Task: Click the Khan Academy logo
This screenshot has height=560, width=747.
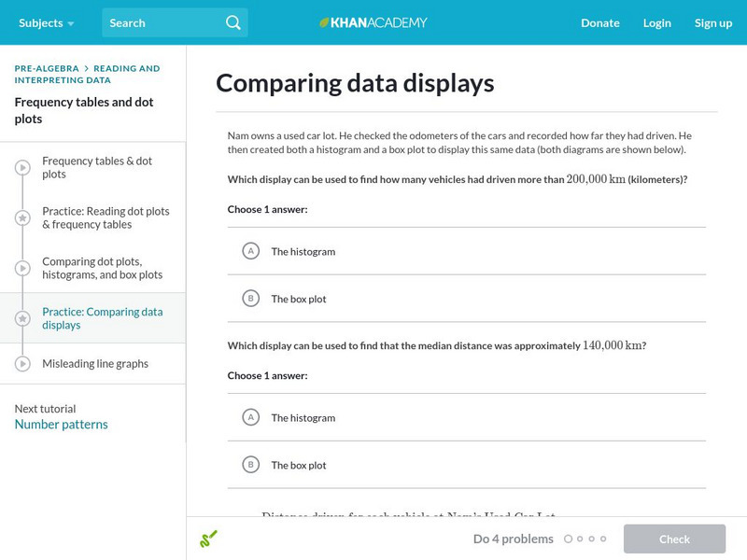Action: pyautogui.click(x=373, y=22)
